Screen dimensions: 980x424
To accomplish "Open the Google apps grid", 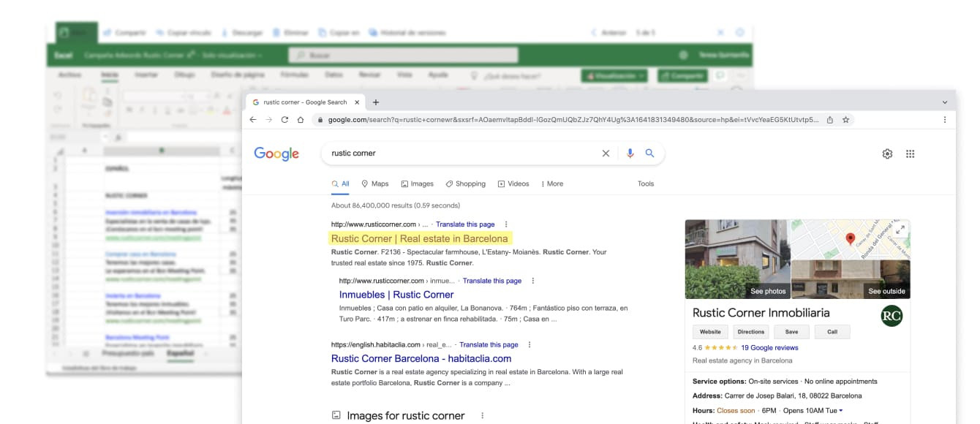I will pyautogui.click(x=911, y=154).
